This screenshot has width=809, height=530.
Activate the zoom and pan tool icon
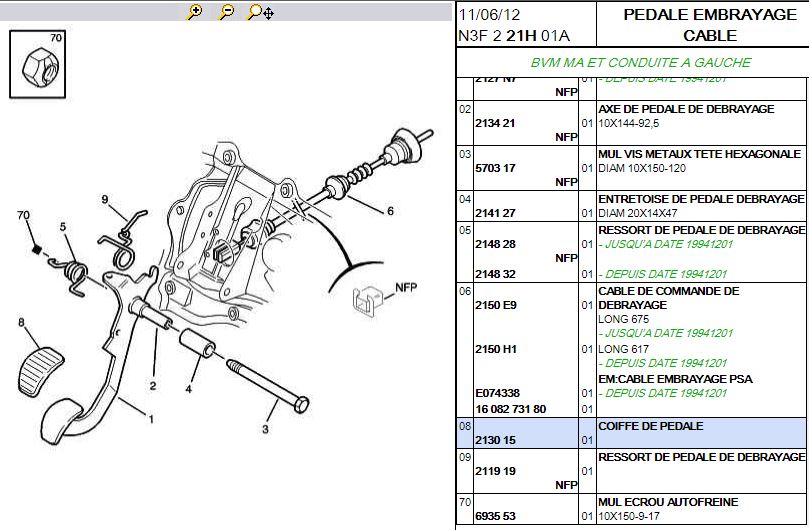click(261, 12)
